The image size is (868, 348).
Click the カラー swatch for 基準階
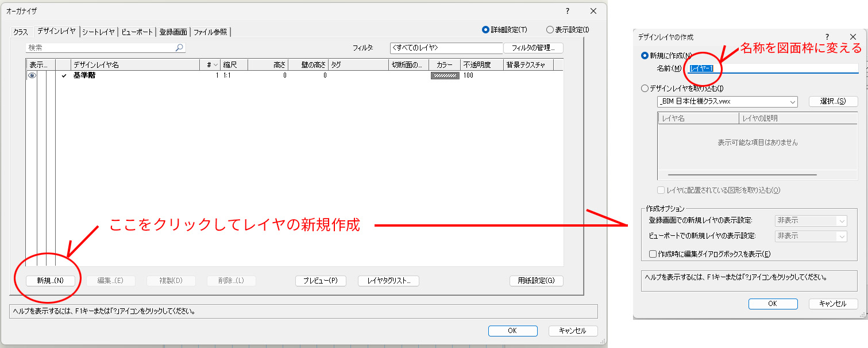coord(445,75)
